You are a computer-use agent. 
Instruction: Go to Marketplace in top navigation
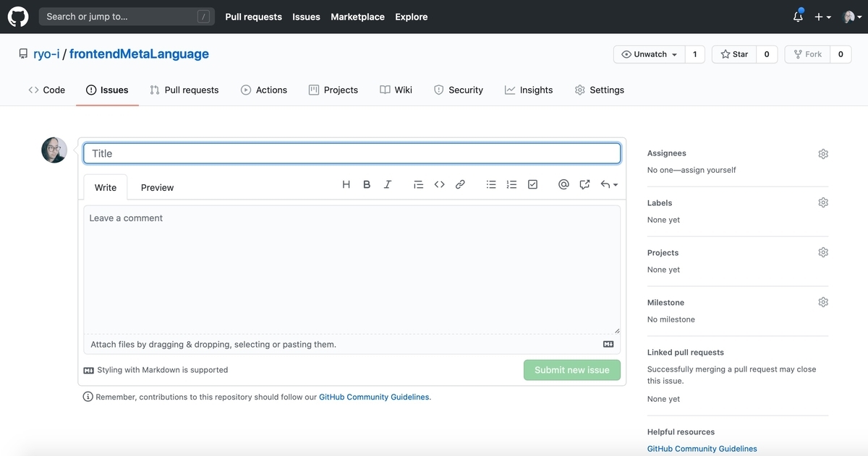point(357,17)
